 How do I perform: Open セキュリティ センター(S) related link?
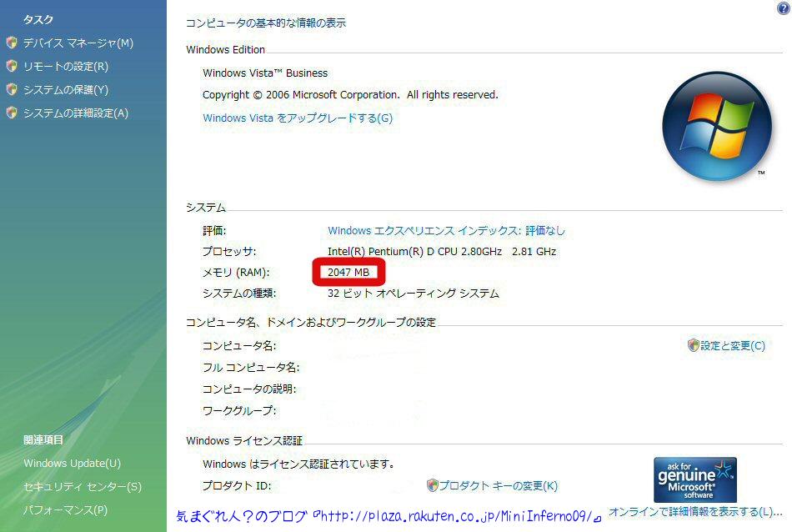coord(83,486)
